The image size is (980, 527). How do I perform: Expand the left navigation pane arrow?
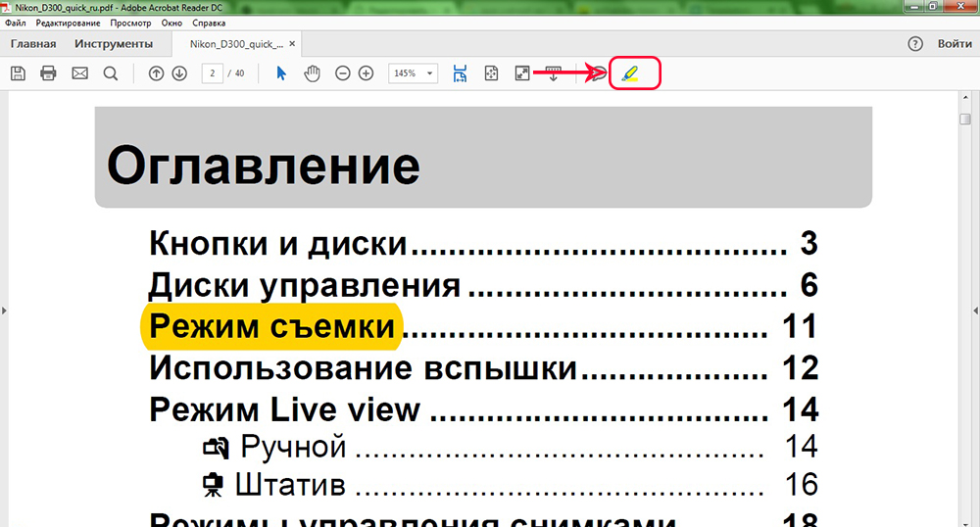click(x=4, y=310)
